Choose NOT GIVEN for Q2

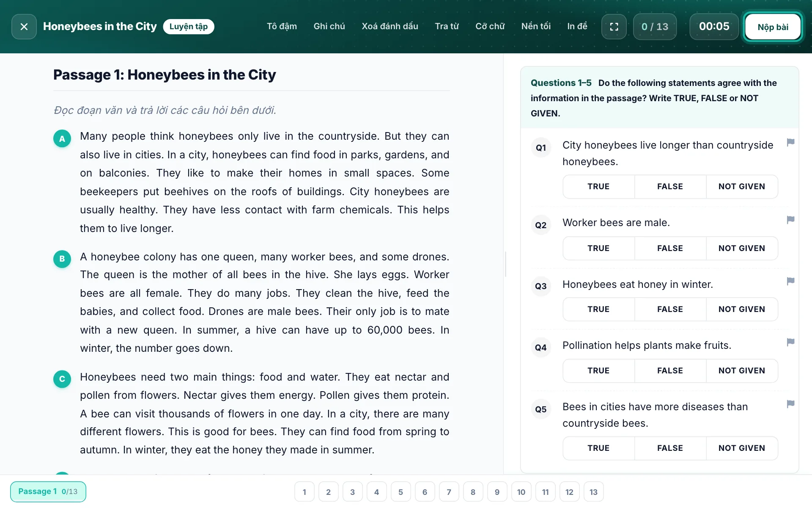pos(742,248)
